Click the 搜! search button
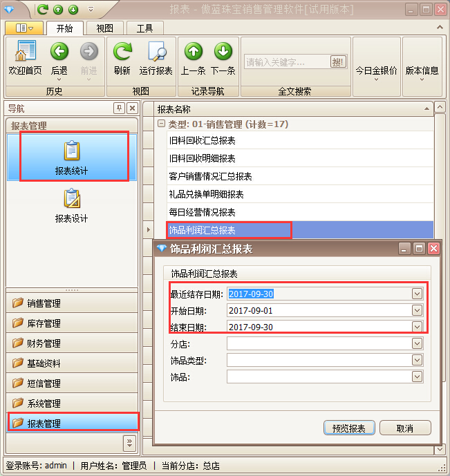The height and width of the screenshot is (476, 450). (338, 62)
